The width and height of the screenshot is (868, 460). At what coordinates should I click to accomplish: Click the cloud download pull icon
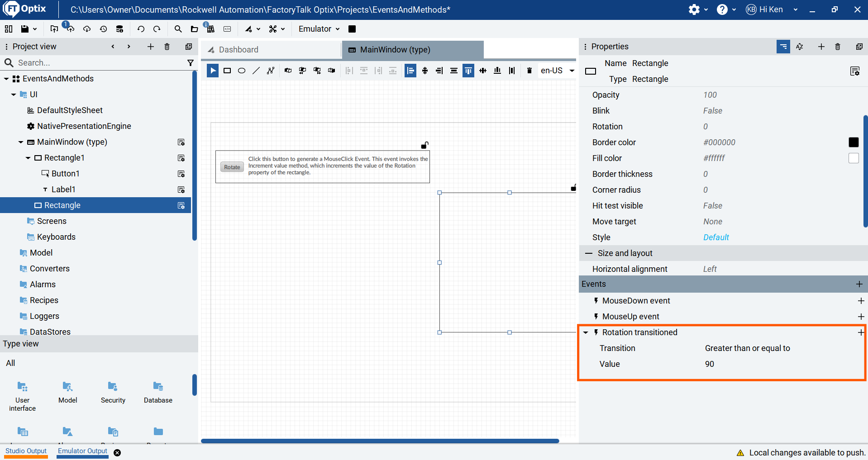coord(87,29)
